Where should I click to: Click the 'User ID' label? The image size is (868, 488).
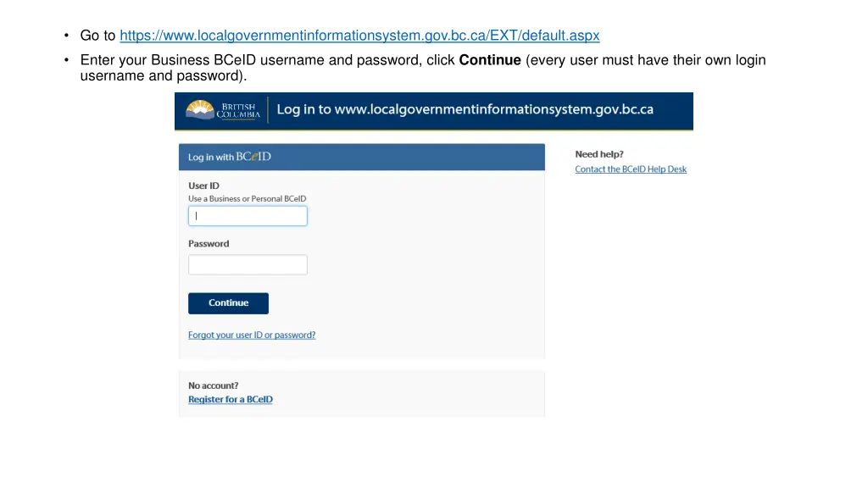pos(203,186)
